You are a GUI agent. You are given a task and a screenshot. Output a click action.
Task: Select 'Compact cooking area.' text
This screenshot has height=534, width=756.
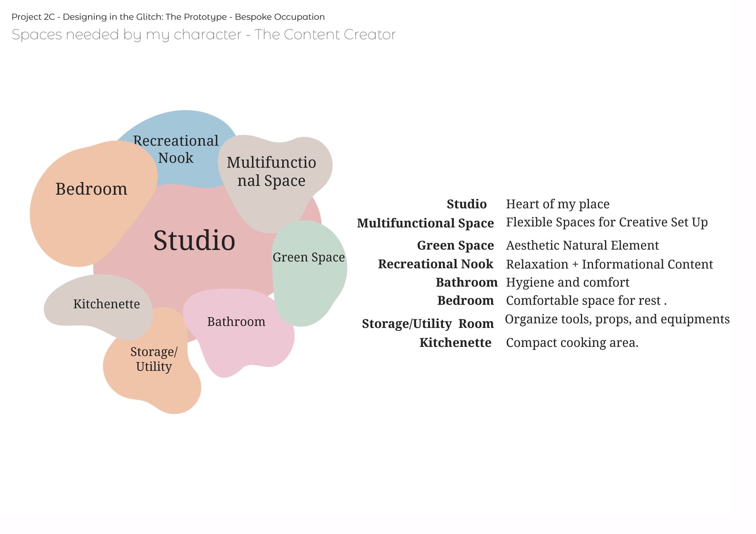click(x=572, y=342)
